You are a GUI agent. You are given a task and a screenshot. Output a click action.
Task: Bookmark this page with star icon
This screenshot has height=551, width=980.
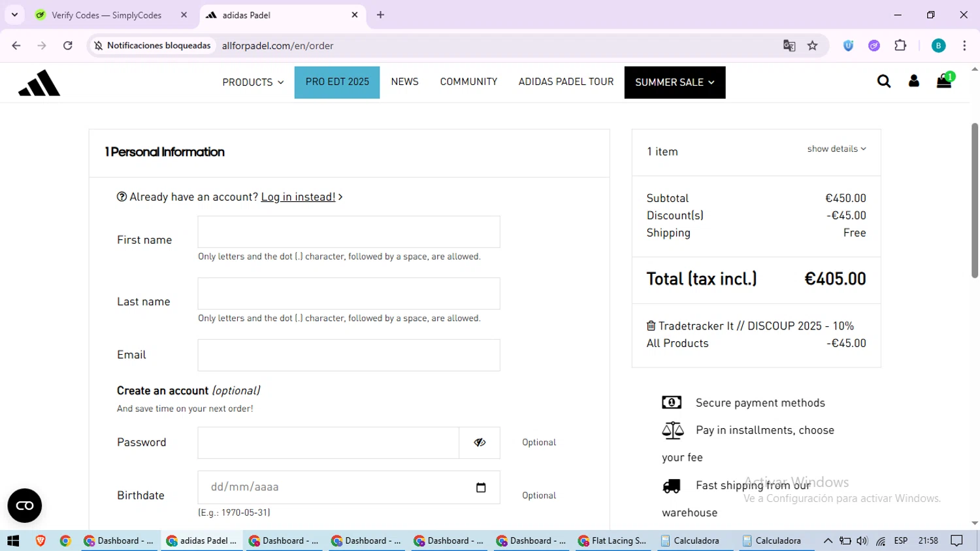point(813,46)
